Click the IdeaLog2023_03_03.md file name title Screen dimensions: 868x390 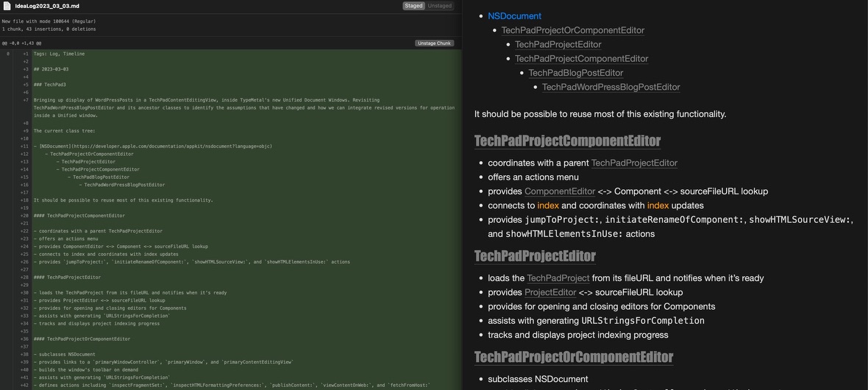(x=47, y=6)
